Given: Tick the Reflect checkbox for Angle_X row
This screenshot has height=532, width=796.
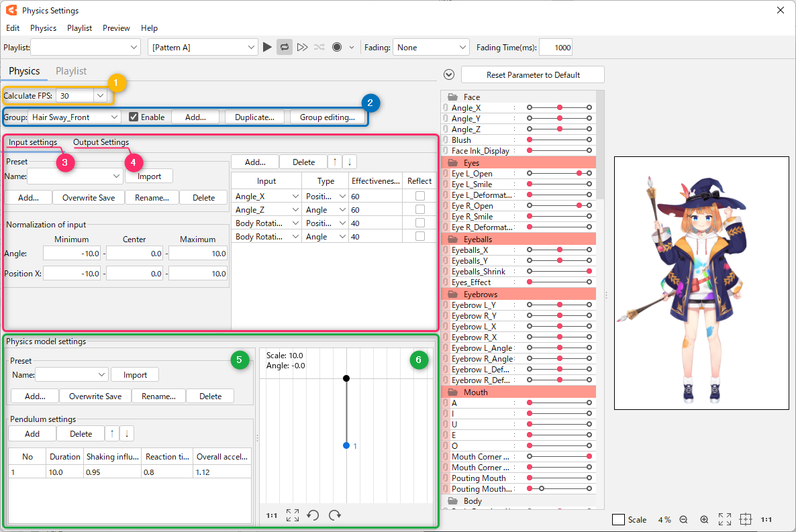Looking at the screenshot, I should [419, 196].
